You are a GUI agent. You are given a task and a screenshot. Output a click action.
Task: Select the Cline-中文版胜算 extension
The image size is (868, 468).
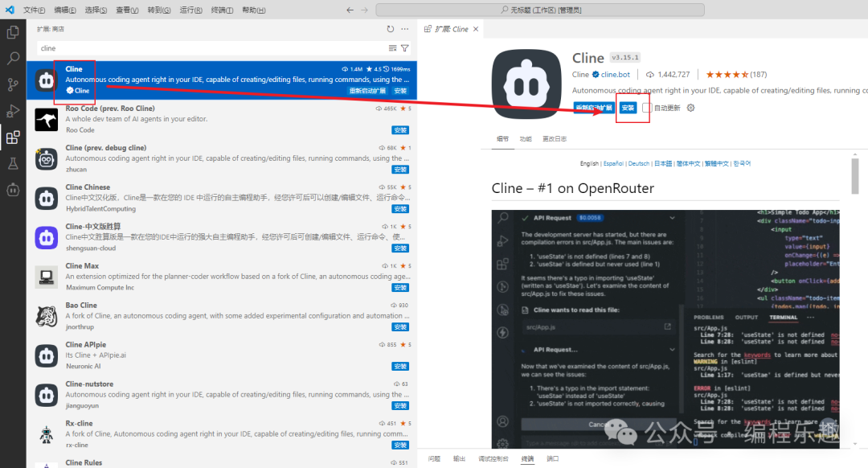click(222, 237)
